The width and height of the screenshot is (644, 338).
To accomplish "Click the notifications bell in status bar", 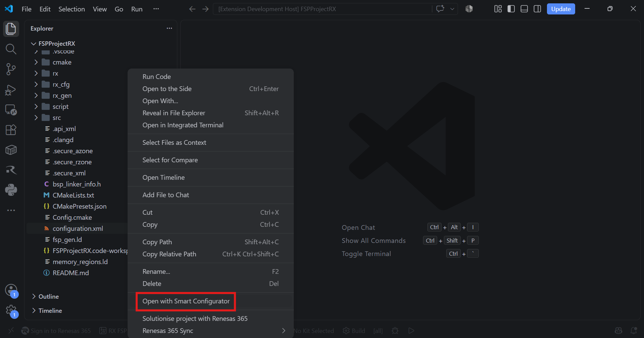I will point(634,331).
